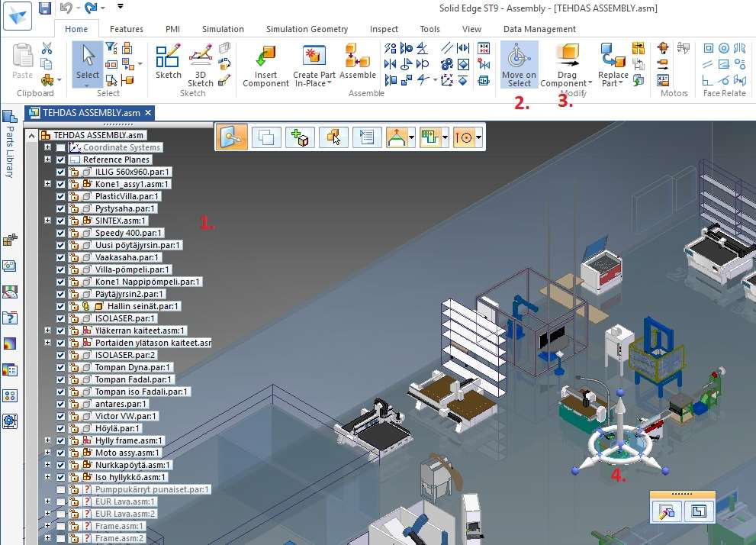This screenshot has width=756, height=545.
Task: Click the Undo arrow icon
Action: (x=66, y=8)
